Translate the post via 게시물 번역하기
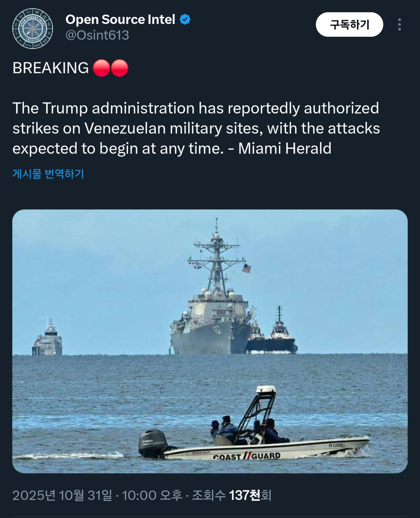This screenshot has height=518, width=420. [48, 174]
